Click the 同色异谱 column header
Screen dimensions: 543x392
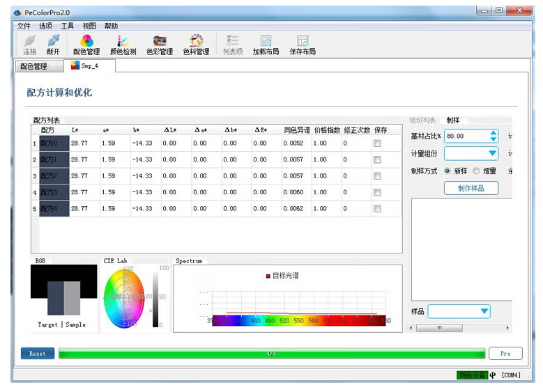(297, 130)
